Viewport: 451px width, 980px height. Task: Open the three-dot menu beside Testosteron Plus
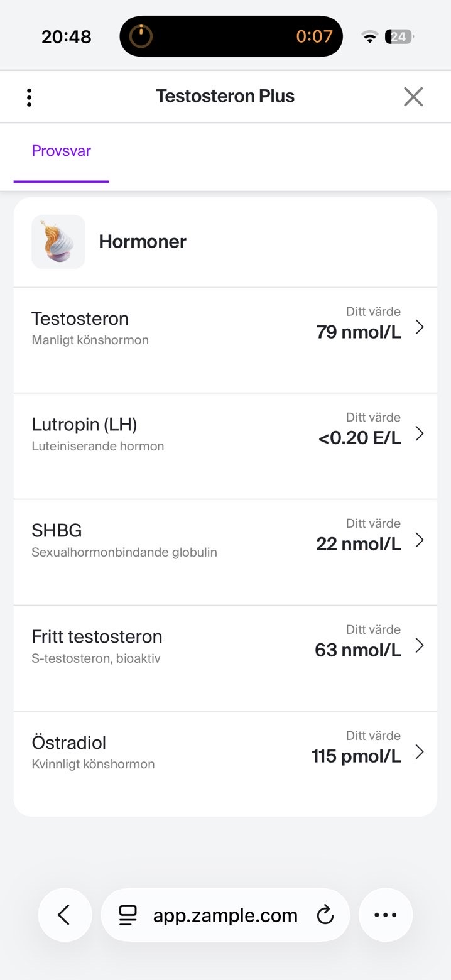click(29, 97)
